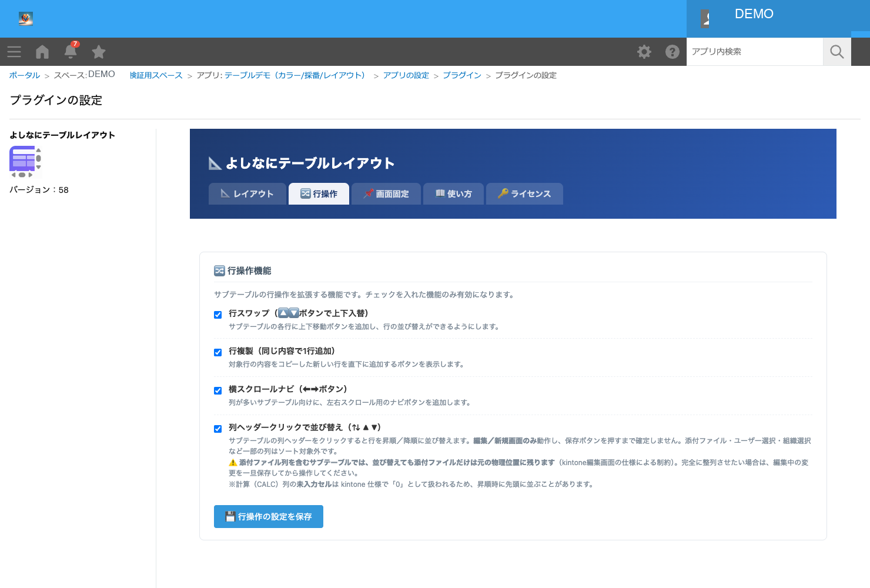Toggle the 行スワップ checkbox

(218, 315)
